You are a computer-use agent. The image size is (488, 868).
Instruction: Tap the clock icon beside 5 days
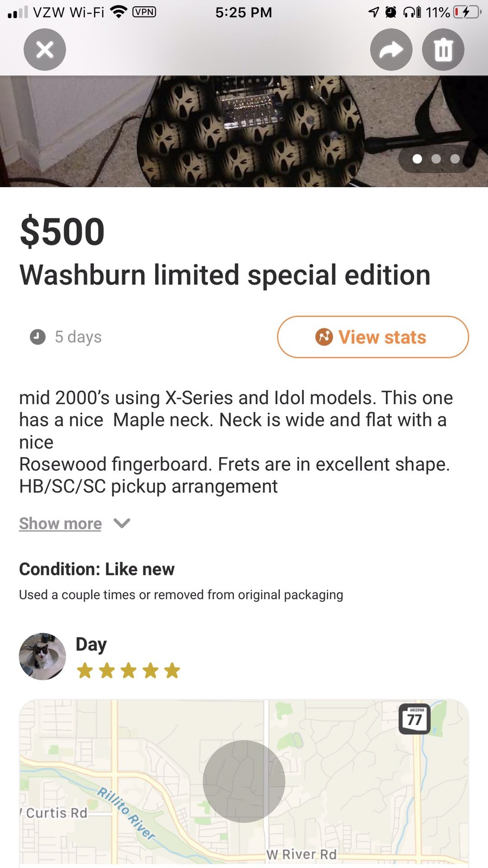37,336
